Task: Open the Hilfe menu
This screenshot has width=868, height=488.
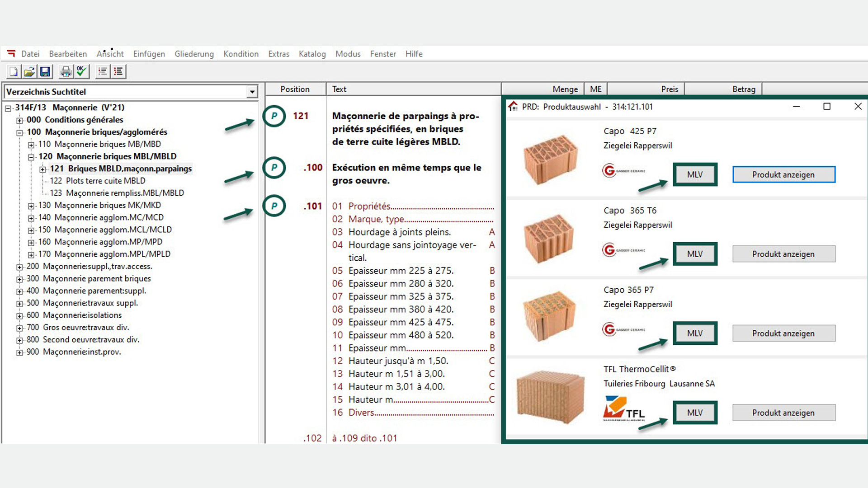Action: 414,54
